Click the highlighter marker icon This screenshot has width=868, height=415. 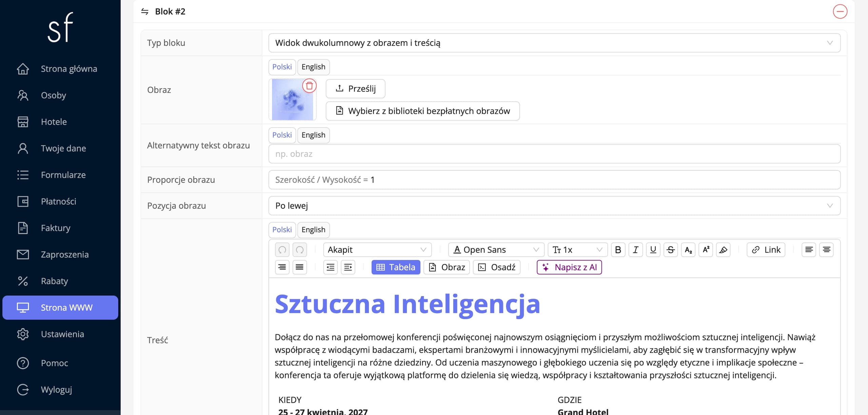(723, 250)
